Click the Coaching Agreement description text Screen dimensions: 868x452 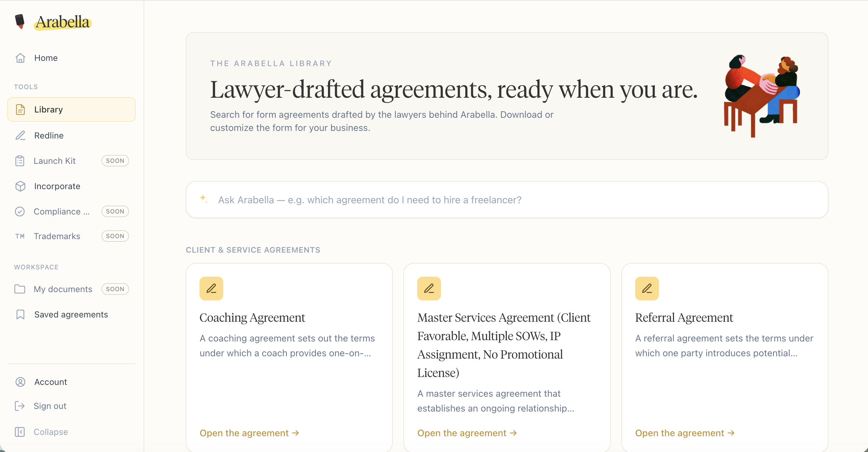[287, 346]
